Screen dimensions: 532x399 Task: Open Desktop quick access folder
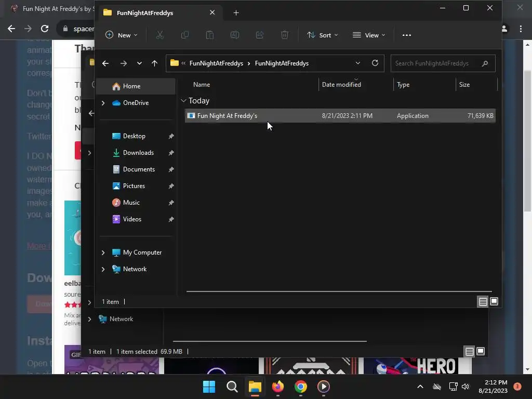coord(134,136)
